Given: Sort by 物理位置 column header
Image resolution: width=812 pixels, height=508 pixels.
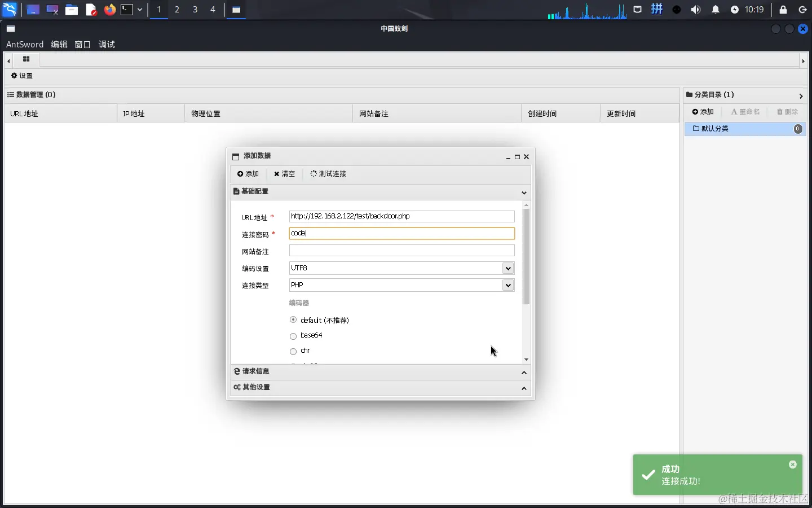Looking at the screenshot, I should click(x=269, y=113).
